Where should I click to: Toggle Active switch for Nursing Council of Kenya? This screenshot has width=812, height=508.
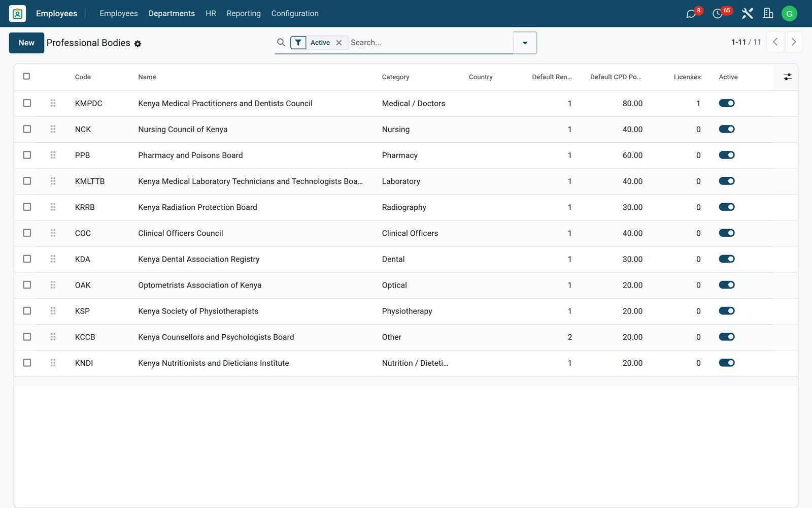pyautogui.click(x=727, y=129)
